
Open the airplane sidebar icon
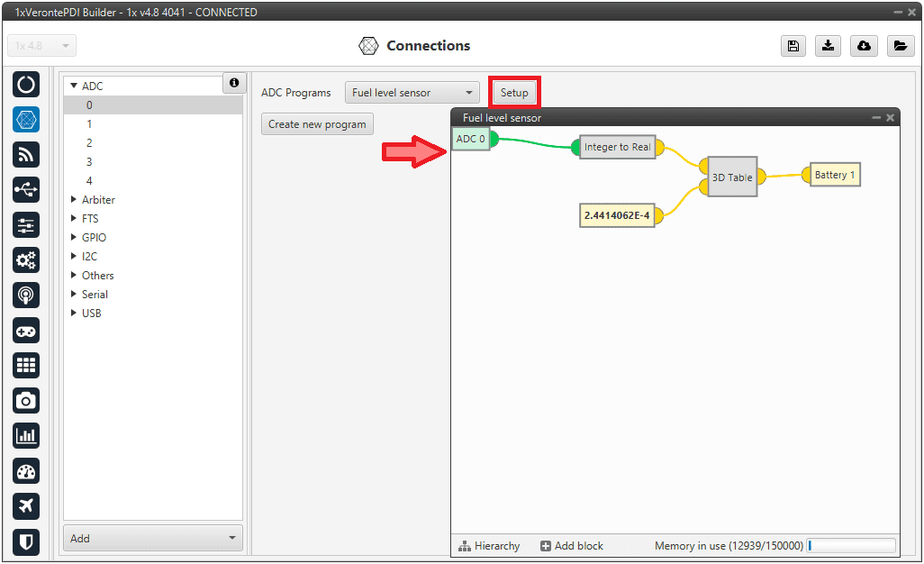(26, 506)
